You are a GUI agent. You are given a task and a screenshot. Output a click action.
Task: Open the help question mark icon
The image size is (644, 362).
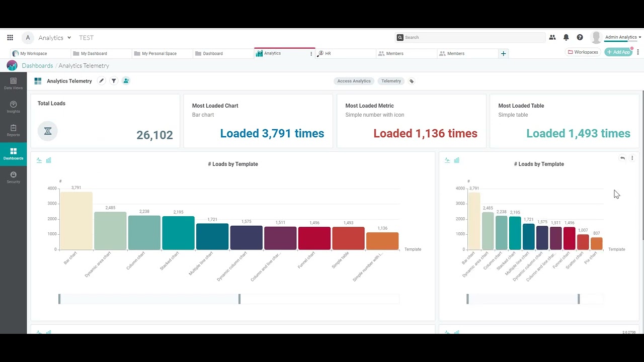pos(580,37)
